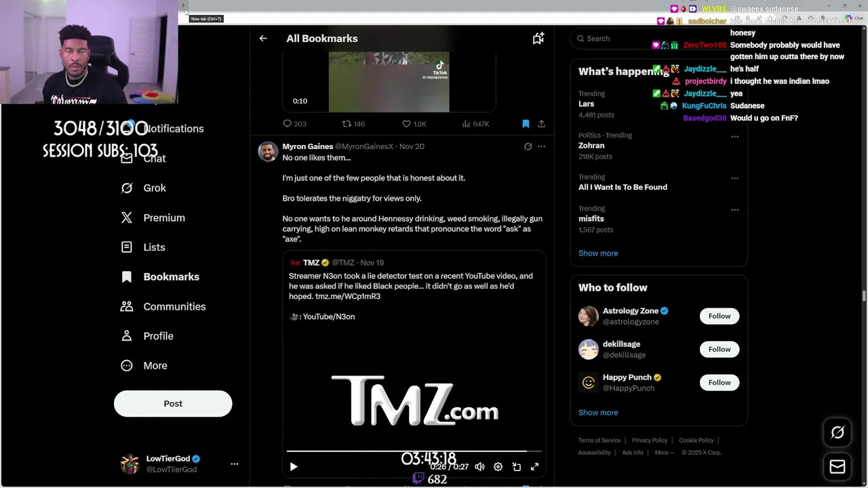The width and height of the screenshot is (868, 488).
Task: Open the Ads info footer link
Action: pyautogui.click(x=633, y=453)
